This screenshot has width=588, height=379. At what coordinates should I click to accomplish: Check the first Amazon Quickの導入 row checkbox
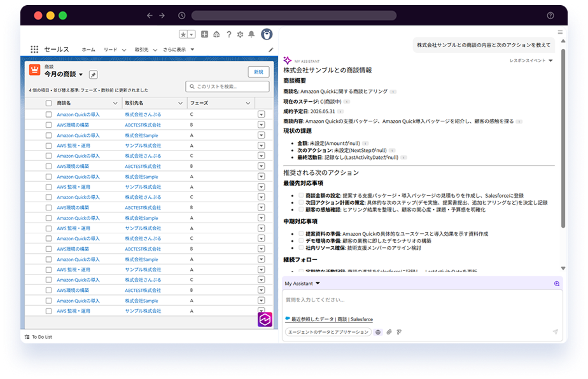pyautogui.click(x=49, y=114)
